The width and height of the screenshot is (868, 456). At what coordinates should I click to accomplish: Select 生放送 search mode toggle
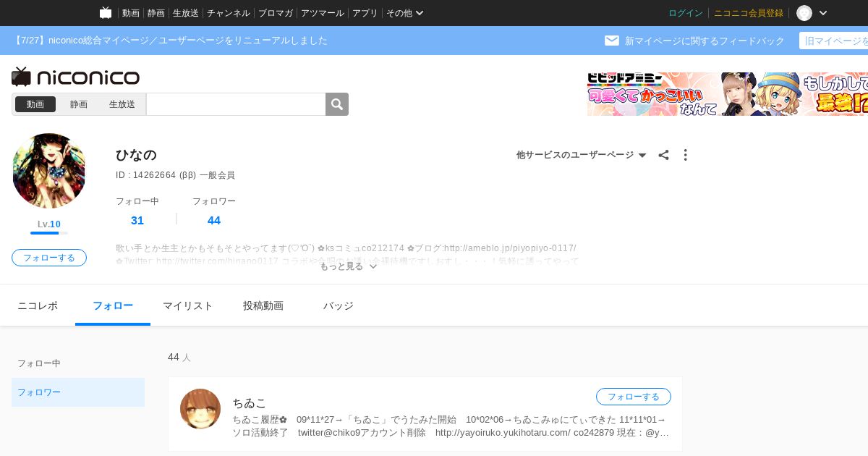pos(122,104)
